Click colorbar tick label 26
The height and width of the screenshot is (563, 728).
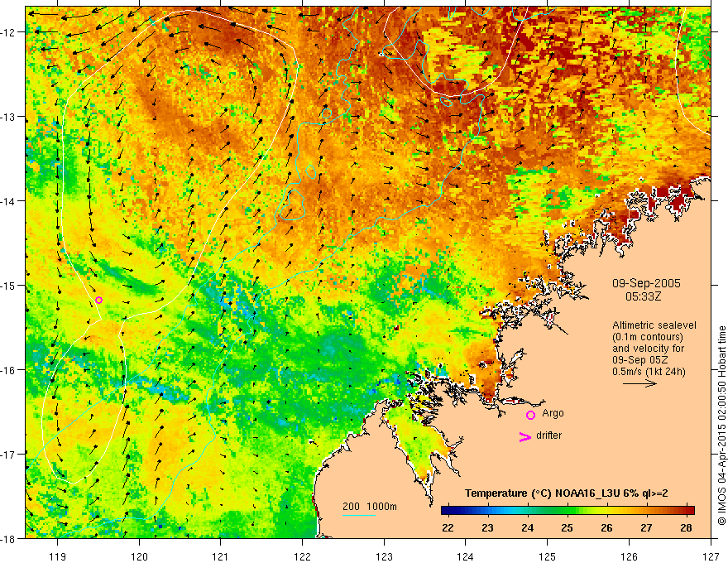[x=607, y=527]
